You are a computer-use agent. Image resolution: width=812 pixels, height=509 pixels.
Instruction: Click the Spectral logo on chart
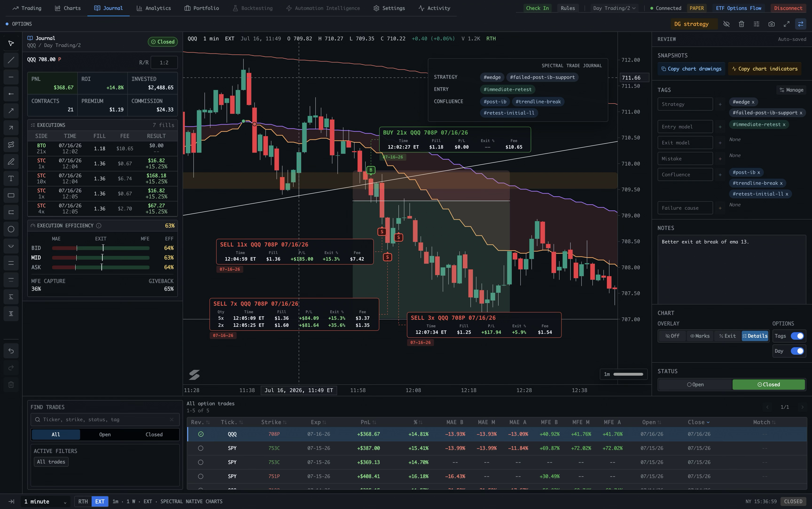194,375
